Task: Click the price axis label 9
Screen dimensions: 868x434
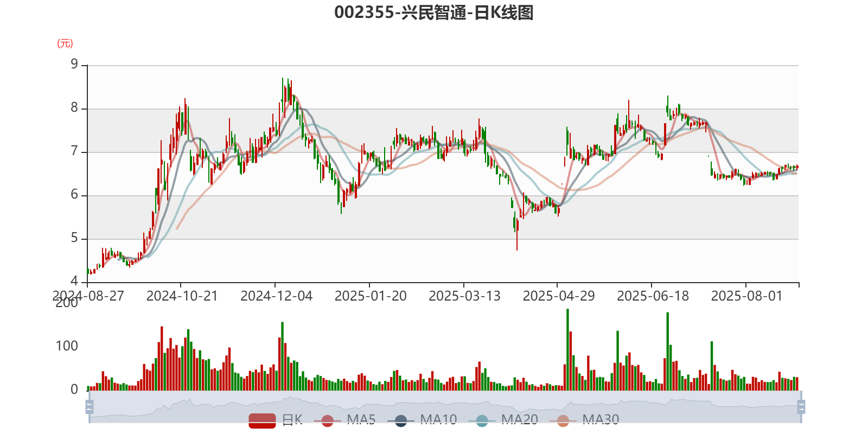Action: click(74, 64)
